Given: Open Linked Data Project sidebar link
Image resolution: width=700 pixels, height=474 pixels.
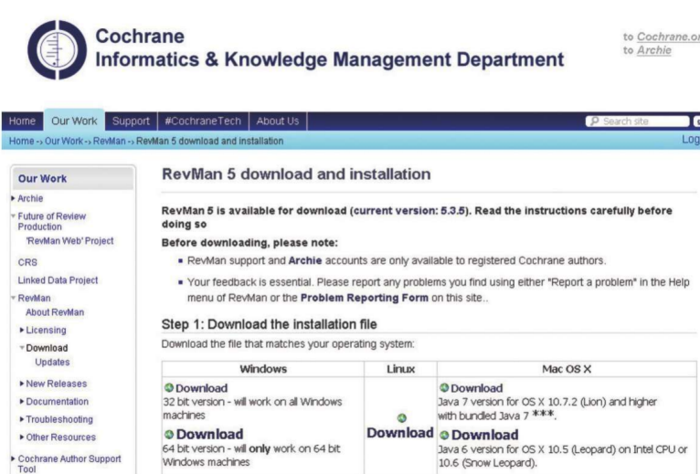Looking at the screenshot, I should click(x=58, y=280).
